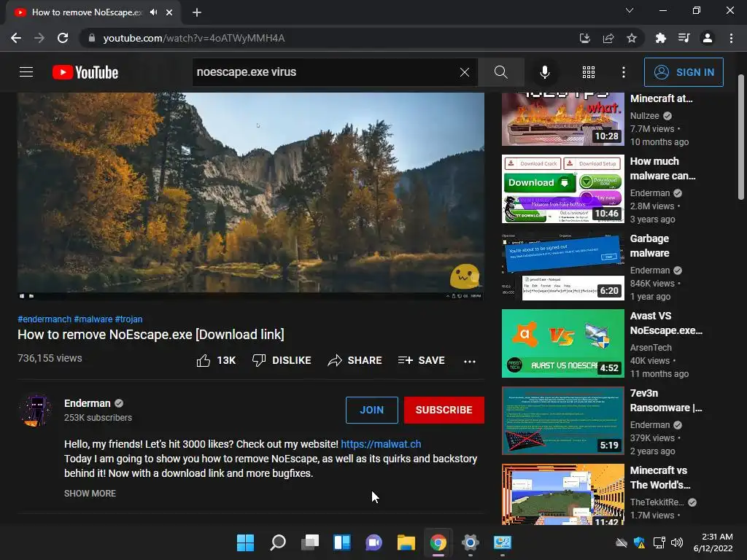Open the Windows Start button
The image size is (747, 560).
click(x=245, y=542)
